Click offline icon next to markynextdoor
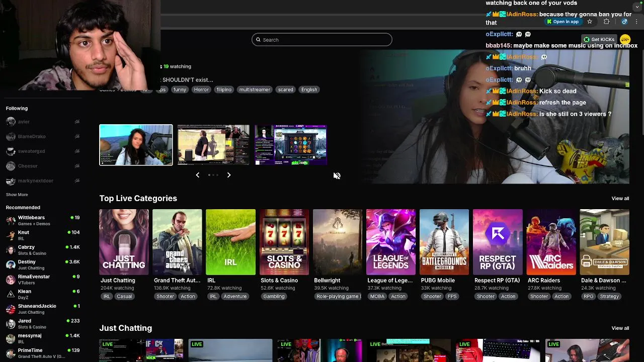 pos(77,180)
